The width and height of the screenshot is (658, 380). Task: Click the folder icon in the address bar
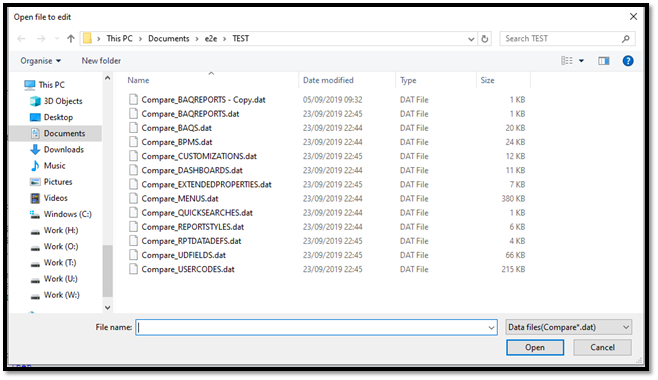pos(87,38)
